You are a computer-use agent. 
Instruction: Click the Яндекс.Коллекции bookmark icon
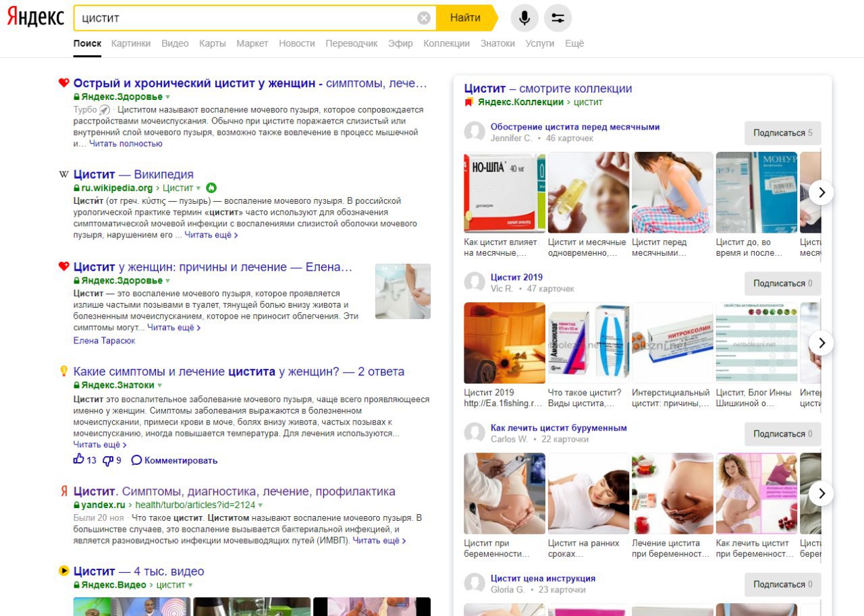point(469,102)
